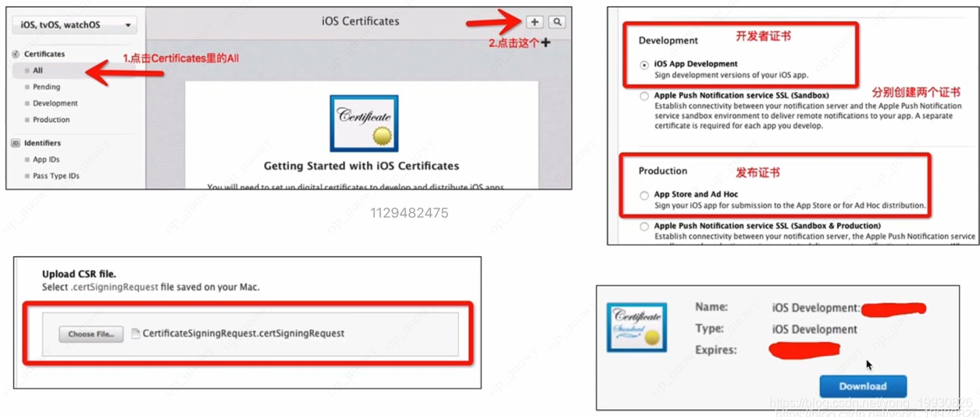
Task: Click the iOS Certificates page title
Action: pyautogui.click(x=360, y=22)
